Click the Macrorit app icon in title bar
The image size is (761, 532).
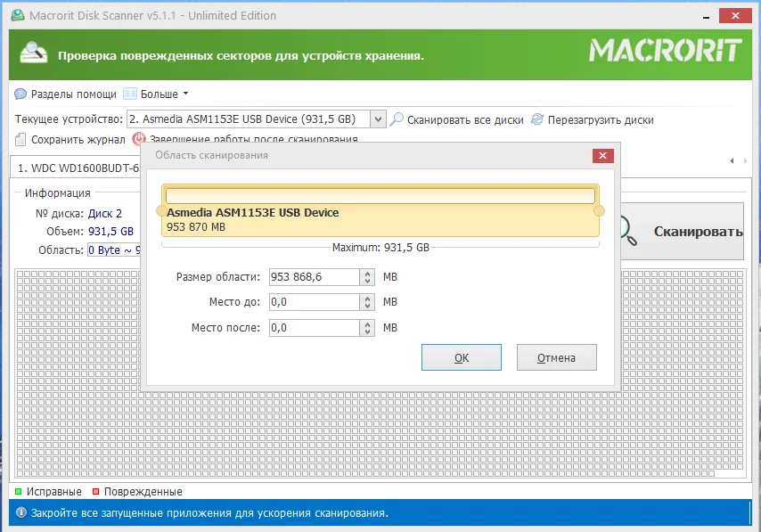click(x=18, y=15)
